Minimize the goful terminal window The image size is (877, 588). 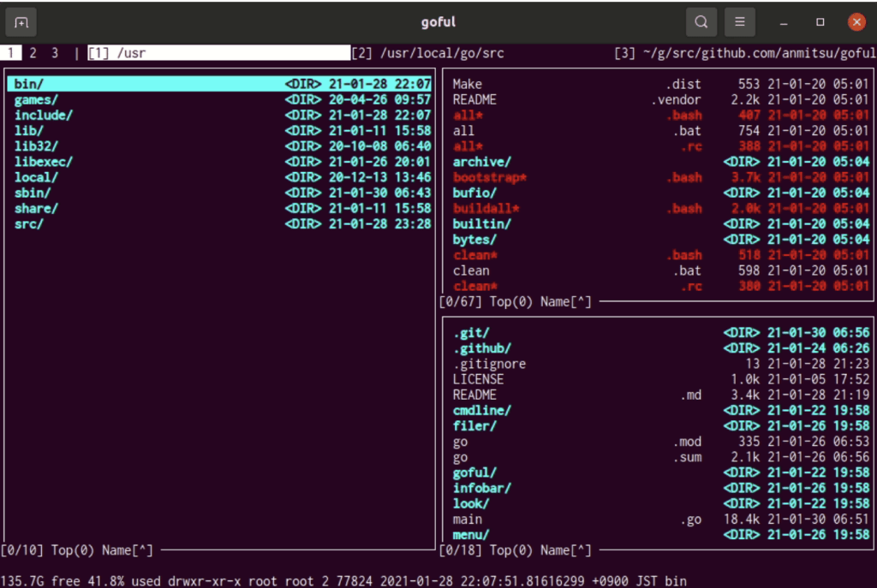(x=784, y=22)
